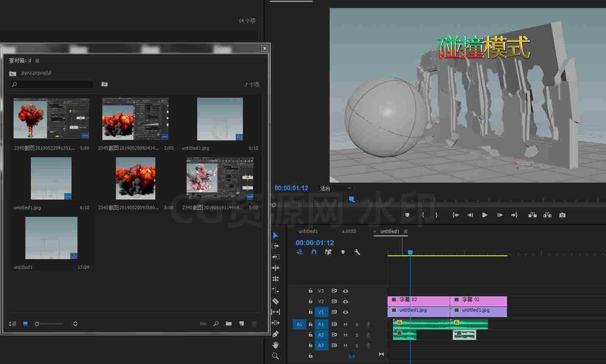Mark Out point in Program monitor
This screenshot has width=606, height=364.
(x=436, y=215)
